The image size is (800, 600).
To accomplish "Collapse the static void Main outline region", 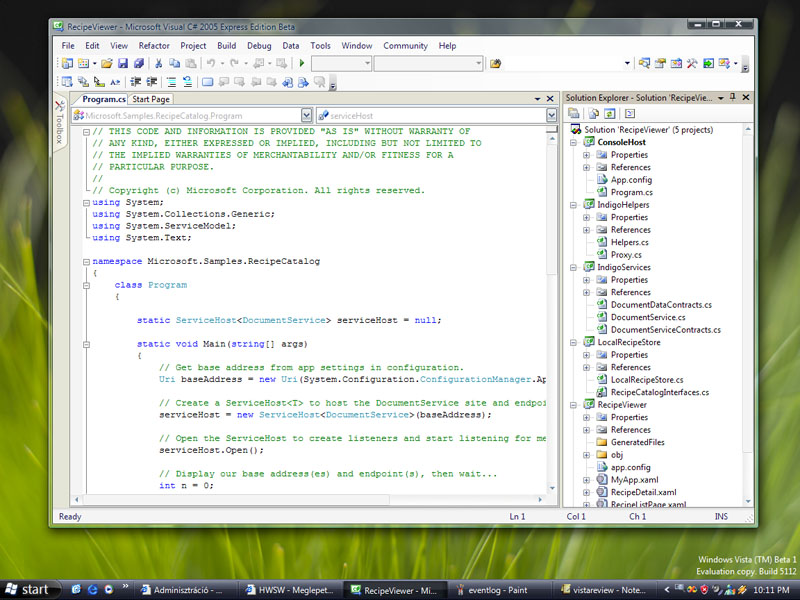I will [x=86, y=344].
